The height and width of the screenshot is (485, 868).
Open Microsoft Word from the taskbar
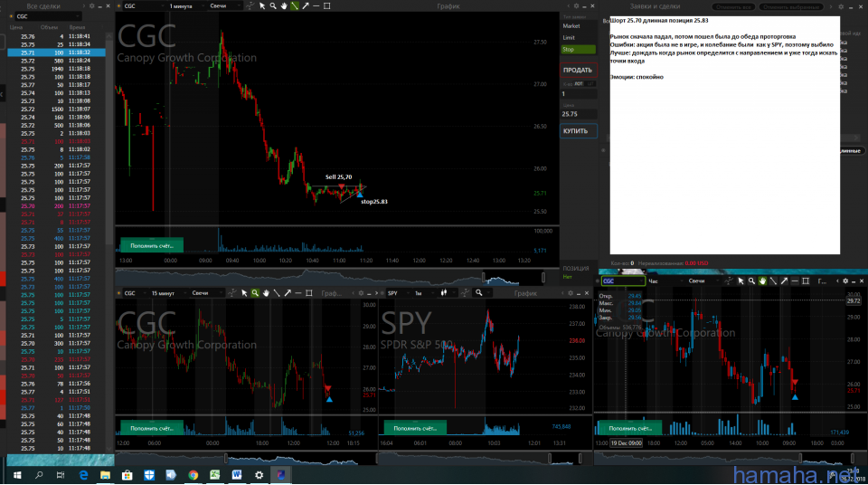click(x=236, y=475)
